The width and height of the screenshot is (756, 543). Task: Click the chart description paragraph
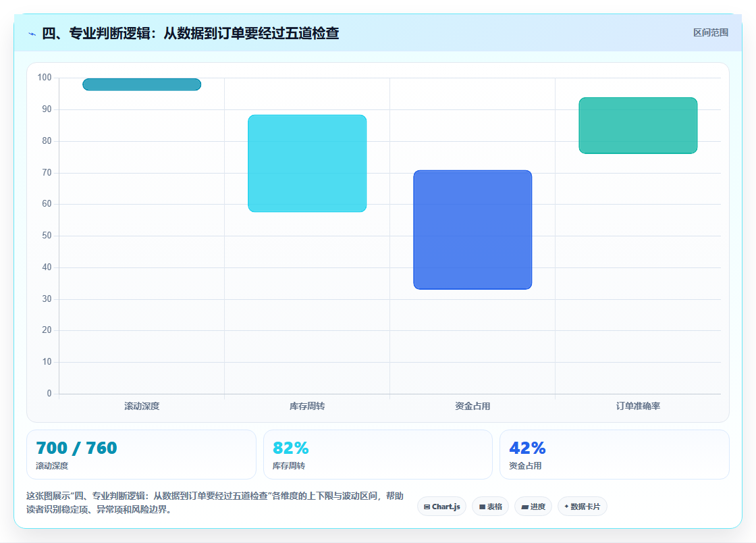pyautogui.click(x=215, y=502)
